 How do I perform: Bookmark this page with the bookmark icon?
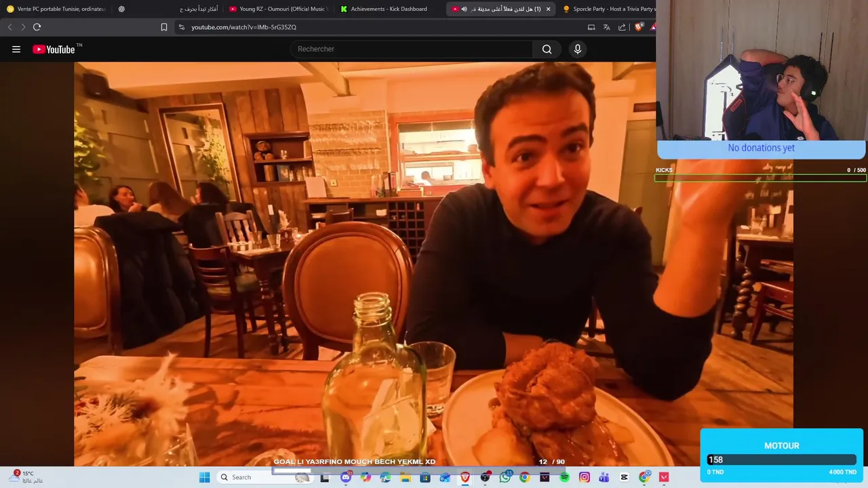[164, 27]
